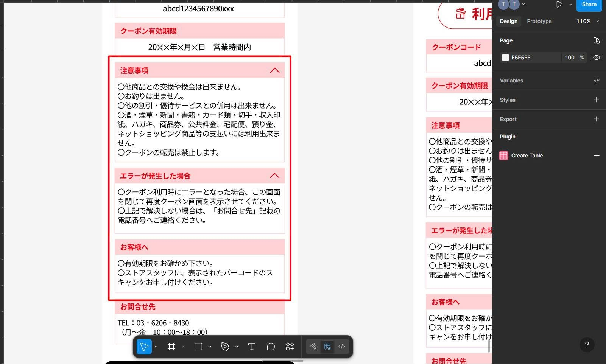Image resolution: width=606 pixels, height=364 pixels.
Task: Select the Rectangle shape tool
Action: 198,347
